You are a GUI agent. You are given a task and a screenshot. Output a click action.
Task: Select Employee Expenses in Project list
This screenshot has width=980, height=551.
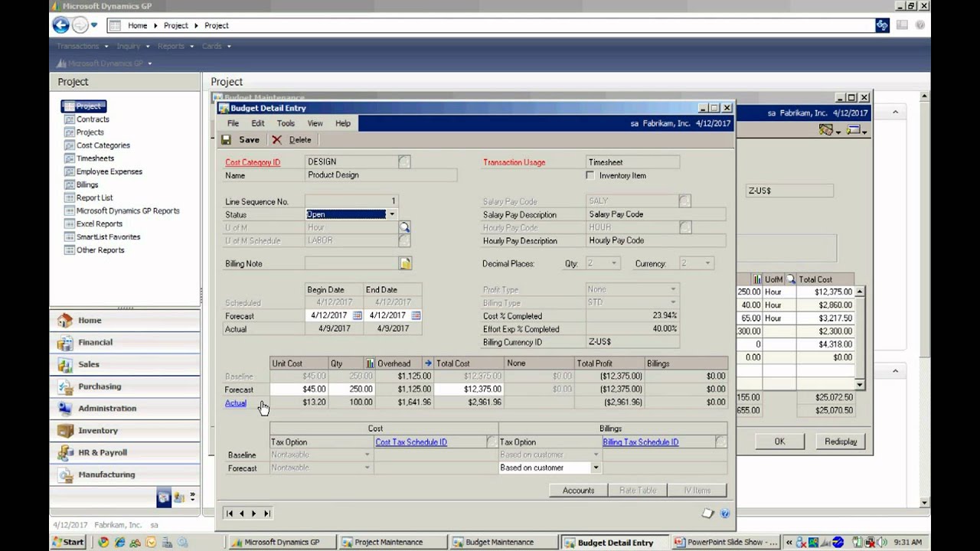pyautogui.click(x=109, y=171)
